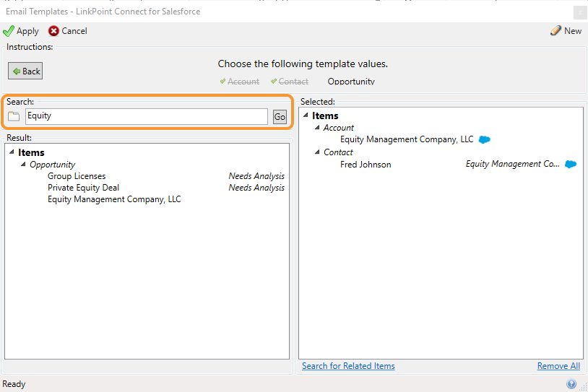Click Needs Analysis stage for Private Equity Deal
The height and width of the screenshot is (392, 588).
click(x=256, y=188)
